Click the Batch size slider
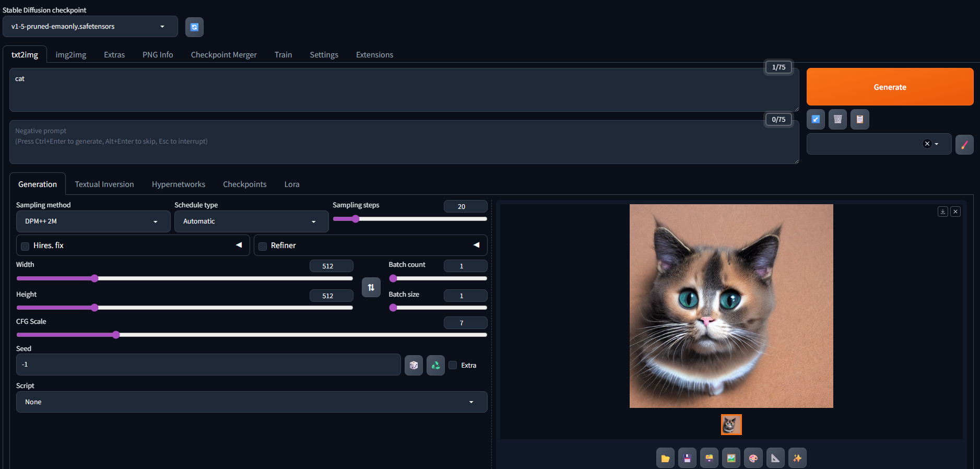 (x=438, y=308)
